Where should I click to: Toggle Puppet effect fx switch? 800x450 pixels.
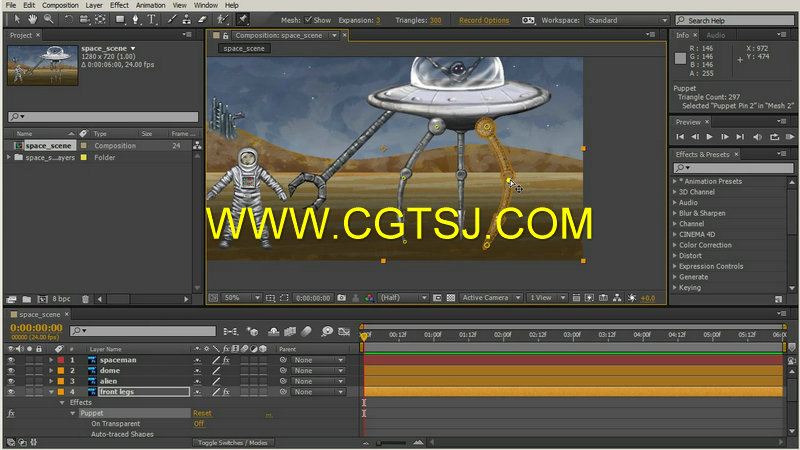point(11,413)
